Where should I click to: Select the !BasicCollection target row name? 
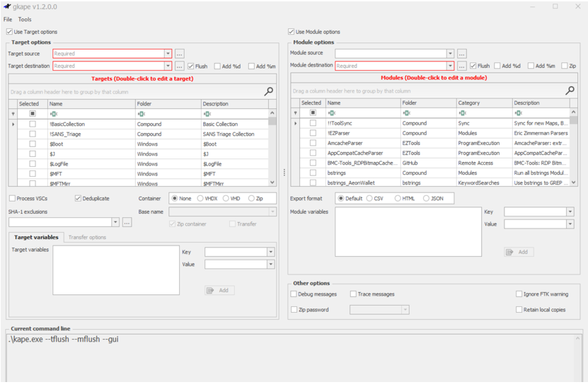click(67, 124)
